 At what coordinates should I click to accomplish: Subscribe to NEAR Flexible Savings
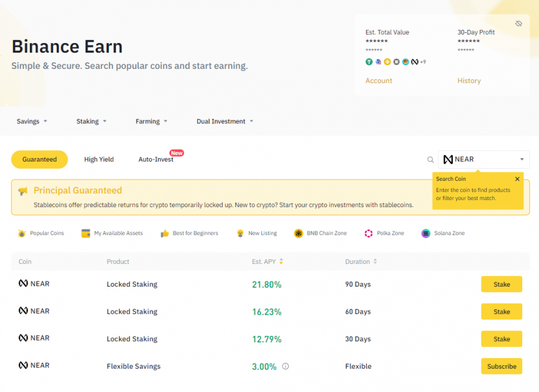[x=501, y=366]
